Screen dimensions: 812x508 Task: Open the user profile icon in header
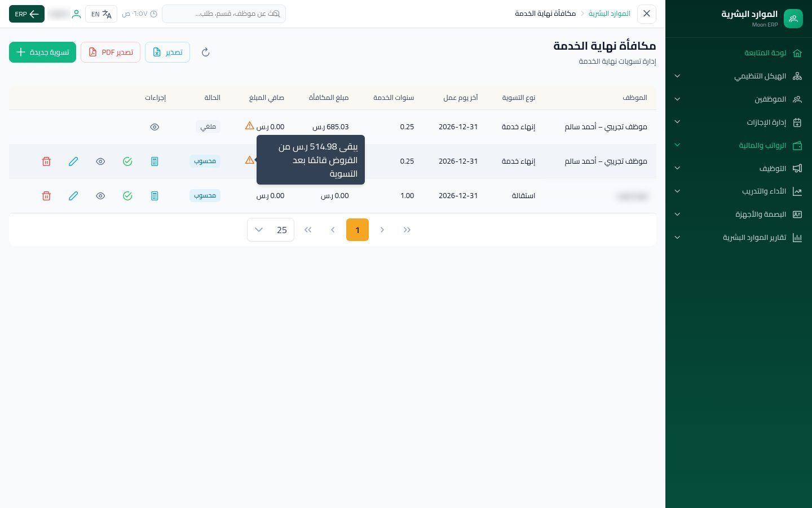[76, 14]
